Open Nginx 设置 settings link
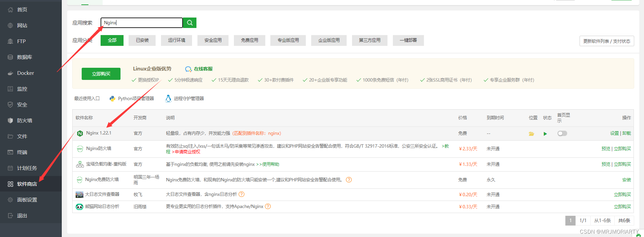 tap(614, 134)
